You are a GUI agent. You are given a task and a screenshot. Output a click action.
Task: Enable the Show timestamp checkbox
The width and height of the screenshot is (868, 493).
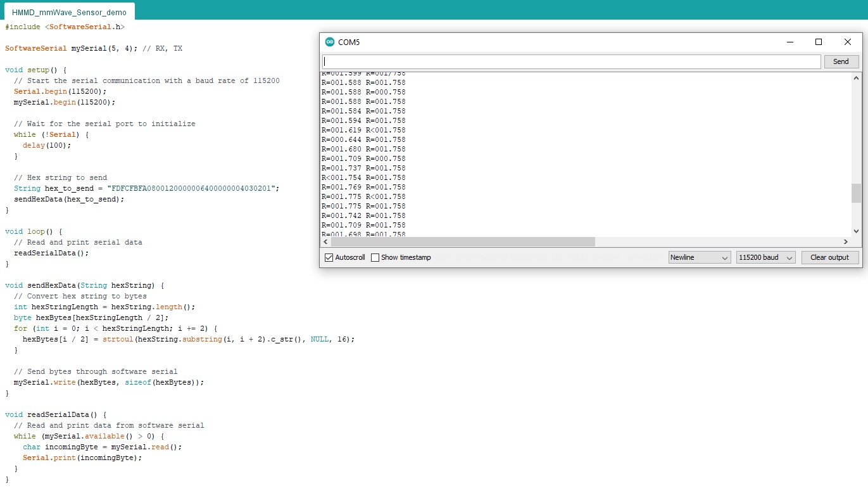point(374,257)
